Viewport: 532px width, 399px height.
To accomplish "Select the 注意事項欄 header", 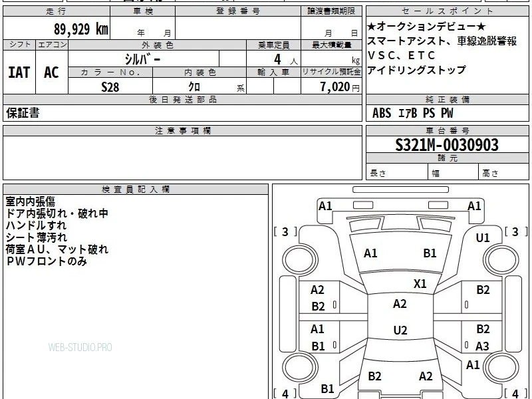I will click(182, 130).
